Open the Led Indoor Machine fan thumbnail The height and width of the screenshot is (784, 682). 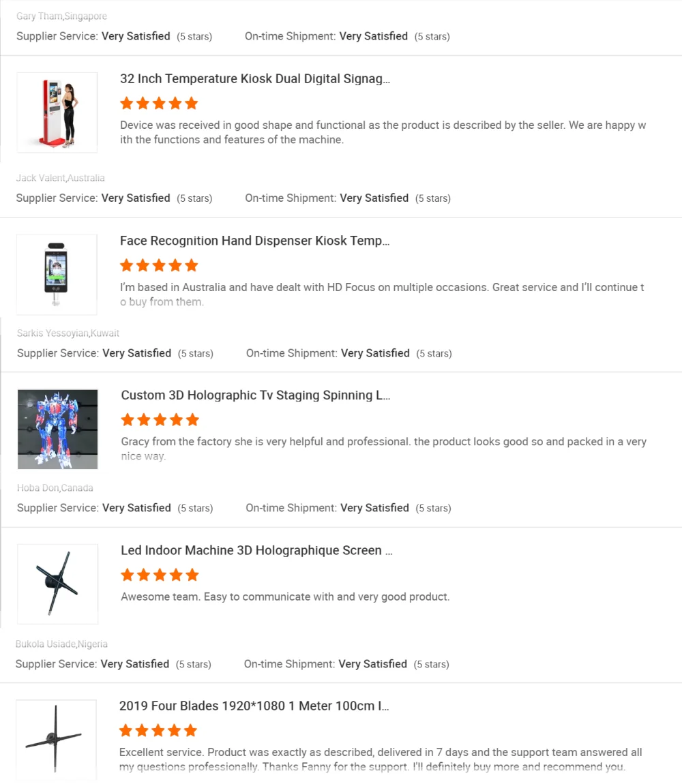click(58, 584)
